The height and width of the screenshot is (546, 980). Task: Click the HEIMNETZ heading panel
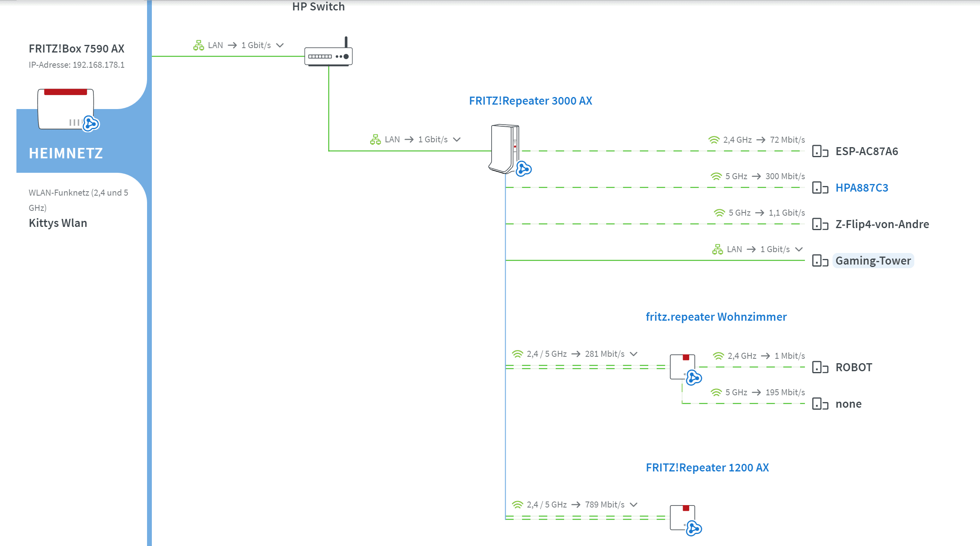coord(66,154)
